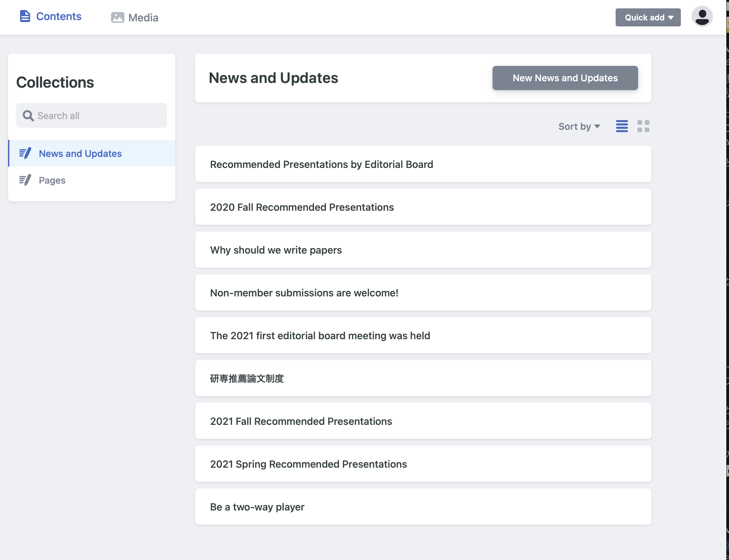The height and width of the screenshot is (560, 729).
Task: Click the News and Updates collection icon
Action: click(25, 153)
